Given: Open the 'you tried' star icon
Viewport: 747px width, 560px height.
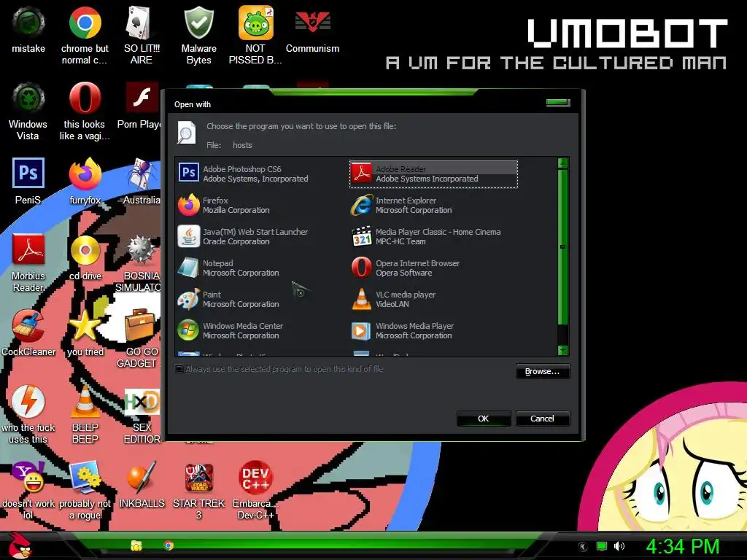Looking at the screenshot, I should (x=85, y=333).
